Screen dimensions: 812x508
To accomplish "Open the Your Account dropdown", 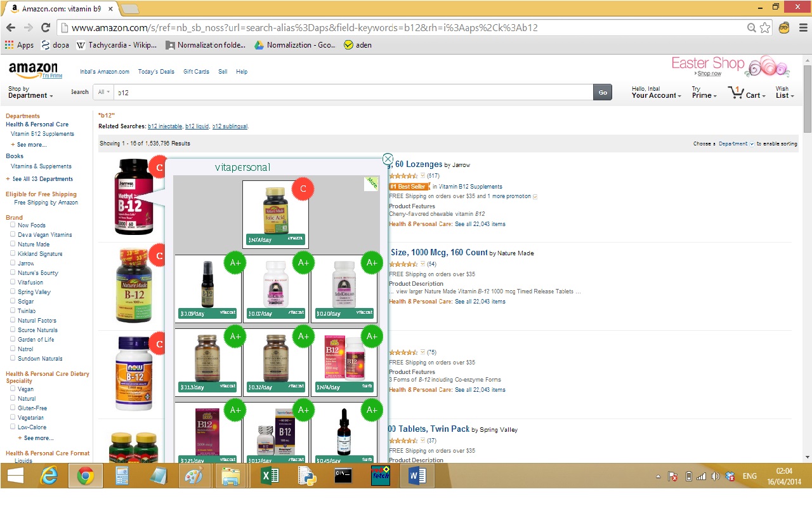I will tap(656, 93).
